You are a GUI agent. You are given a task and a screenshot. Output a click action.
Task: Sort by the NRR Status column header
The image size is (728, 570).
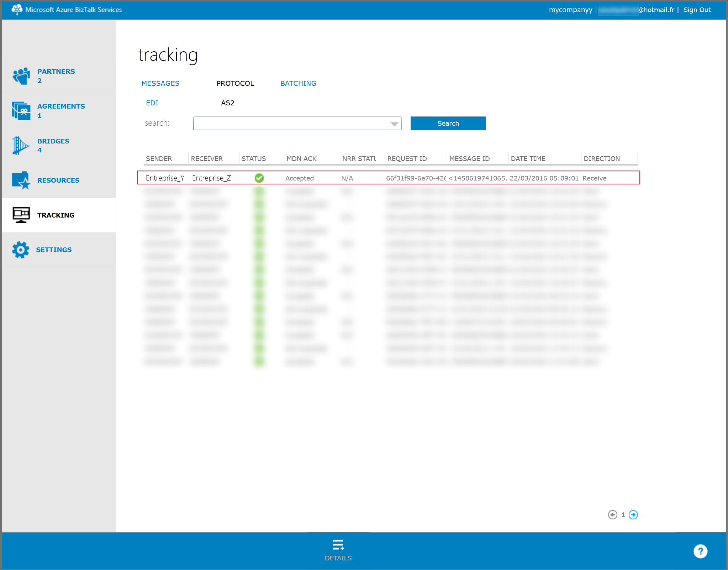(359, 158)
